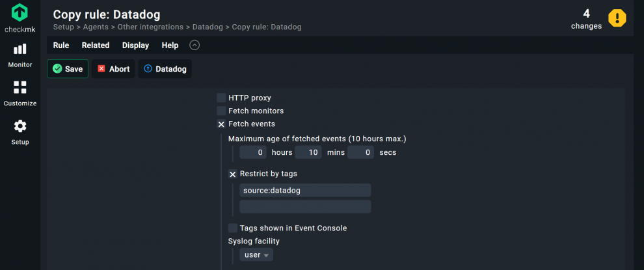Click the Checkmk logo icon

[20, 12]
